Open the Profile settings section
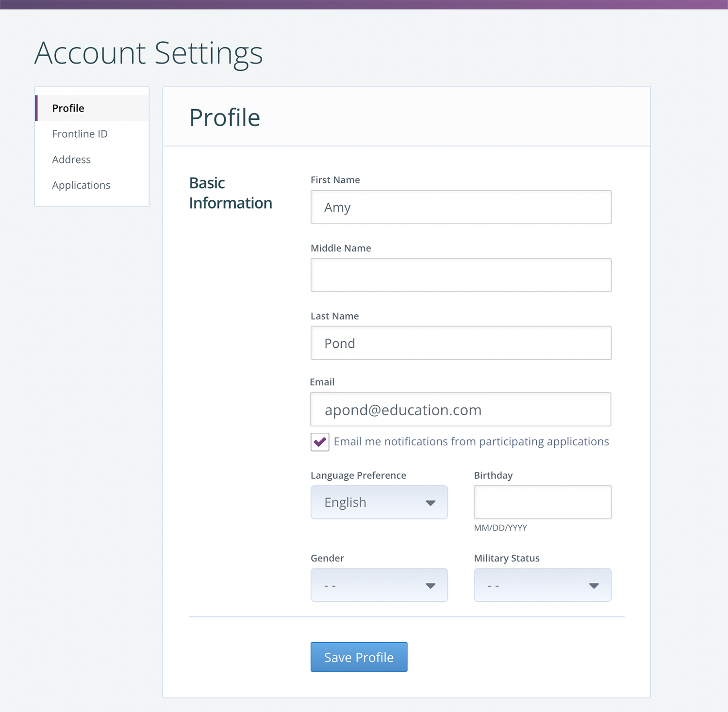 pyautogui.click(x=92, y=108)
